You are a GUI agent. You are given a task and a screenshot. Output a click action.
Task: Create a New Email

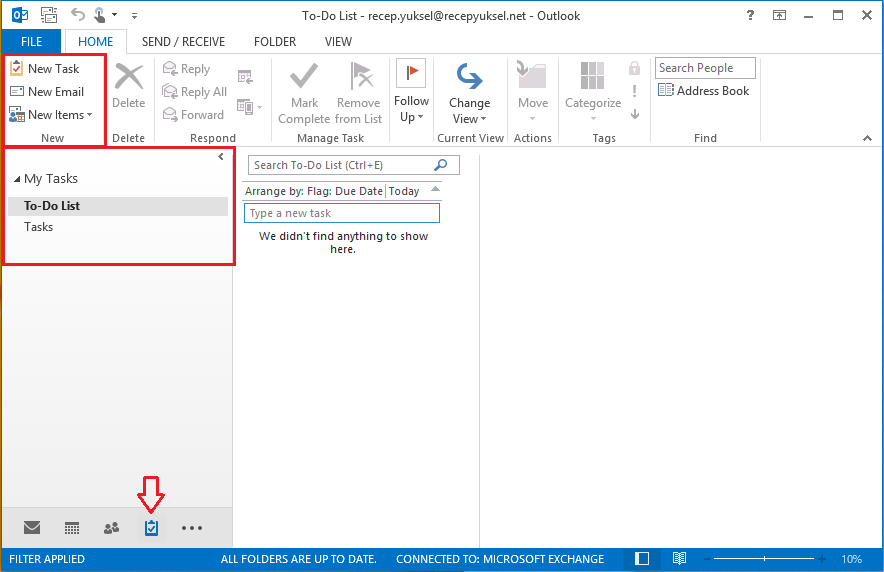47,91
